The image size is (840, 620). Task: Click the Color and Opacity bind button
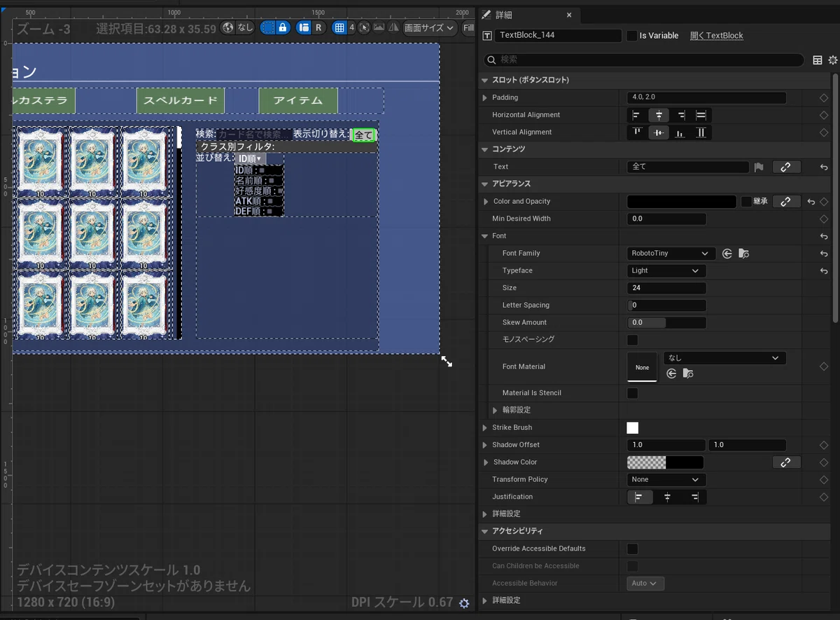786,202
